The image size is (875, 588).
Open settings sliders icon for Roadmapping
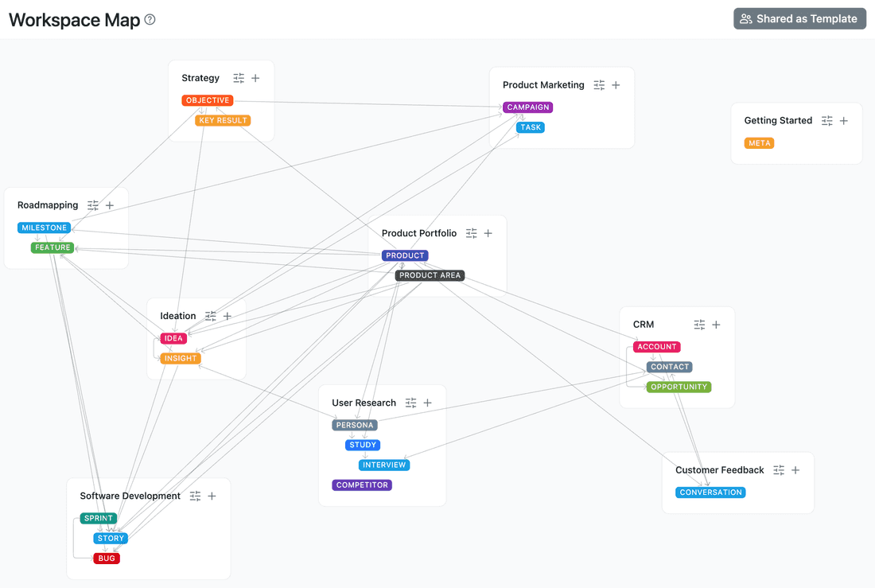pyautogui.click(x=93, y=205)
